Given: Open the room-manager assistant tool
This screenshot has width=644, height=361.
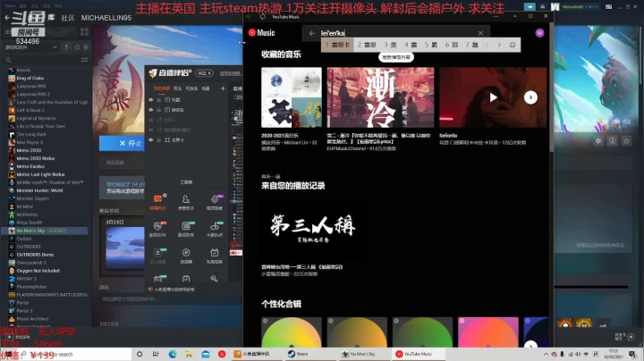Looking at the screenshot, I should tap(186, 202).
